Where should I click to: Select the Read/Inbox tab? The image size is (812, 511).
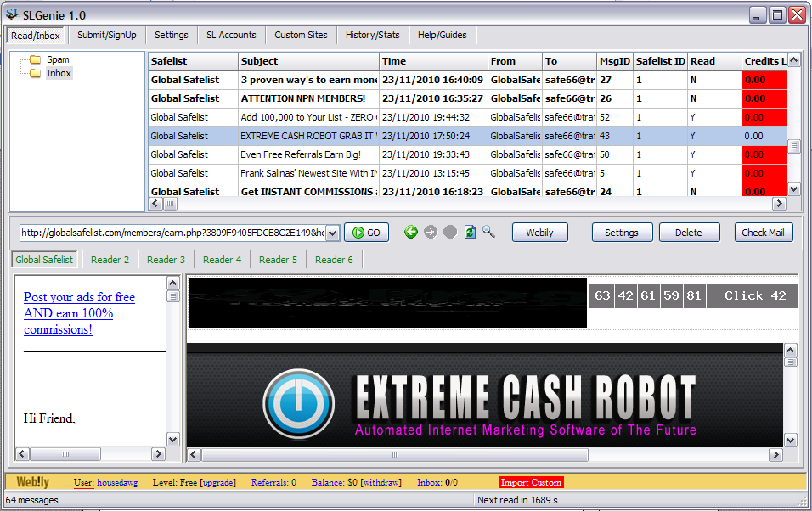36,36
